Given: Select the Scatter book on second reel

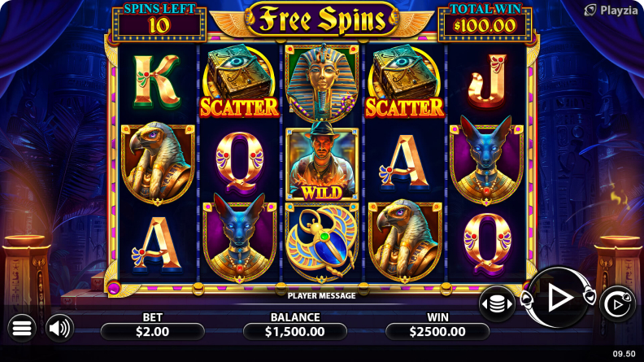Looking at the screenshot, I should (239, 82).
